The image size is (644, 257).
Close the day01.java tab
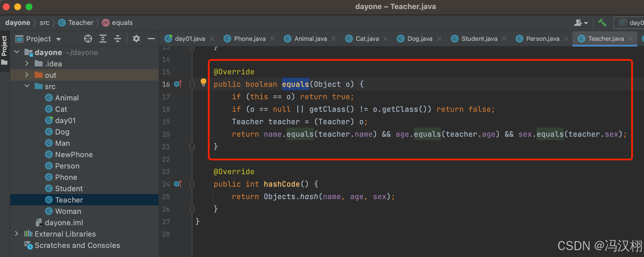[x=212, y=39]
